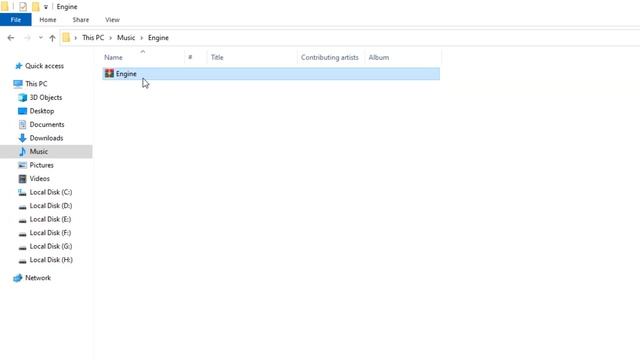The width and height of the screenshot is (640, 360).
Task: Open the recent locations dropdown arrow
Action: point(40,38)
